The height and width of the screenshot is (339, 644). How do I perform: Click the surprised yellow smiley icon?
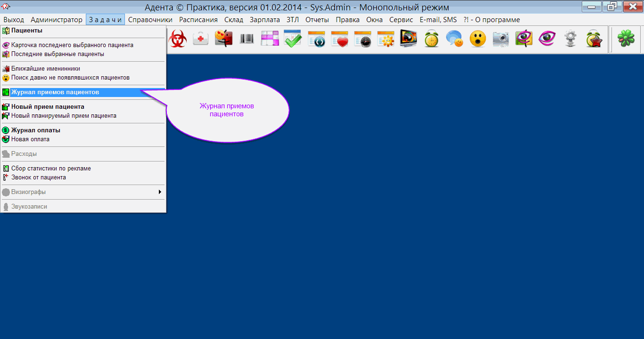(x=478, y=39)
